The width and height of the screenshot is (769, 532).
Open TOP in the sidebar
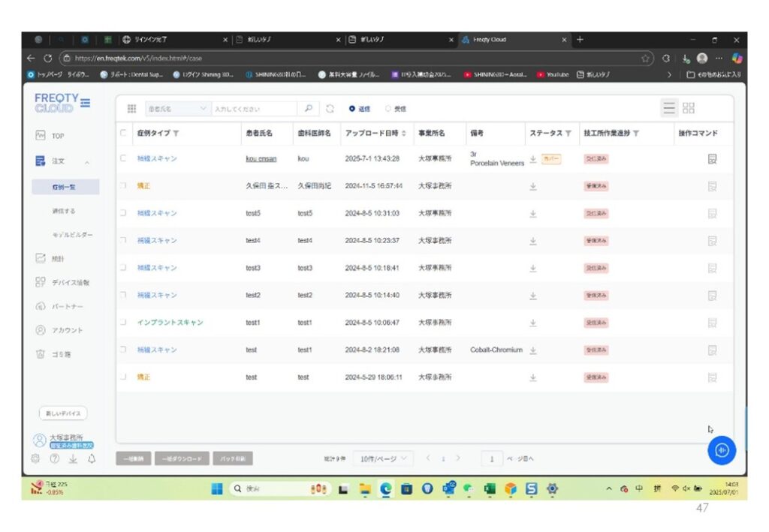tap(57, 136)
